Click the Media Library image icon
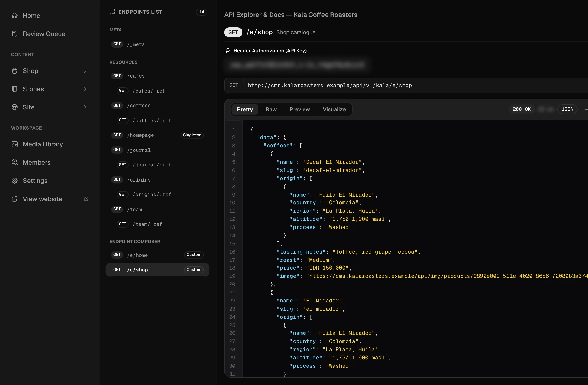 tap(15, 144)
